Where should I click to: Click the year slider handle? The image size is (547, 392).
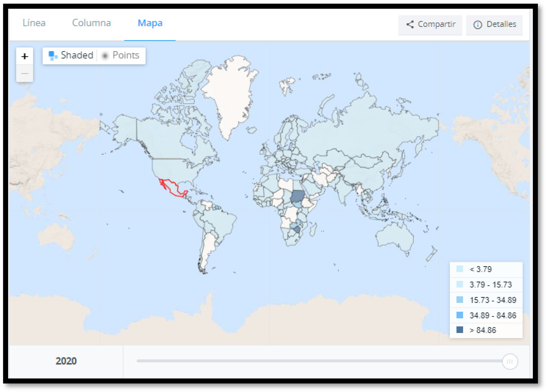click(510, 361)
